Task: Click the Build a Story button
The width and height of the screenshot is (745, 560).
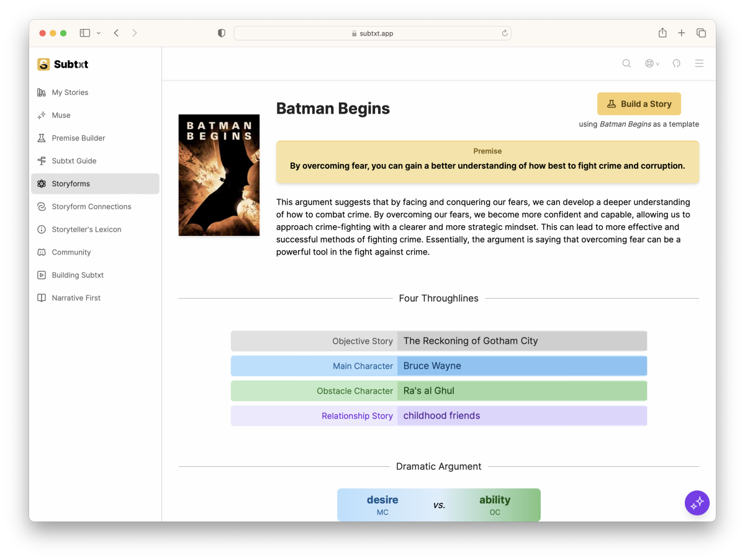Action: (x=639, y=104)
